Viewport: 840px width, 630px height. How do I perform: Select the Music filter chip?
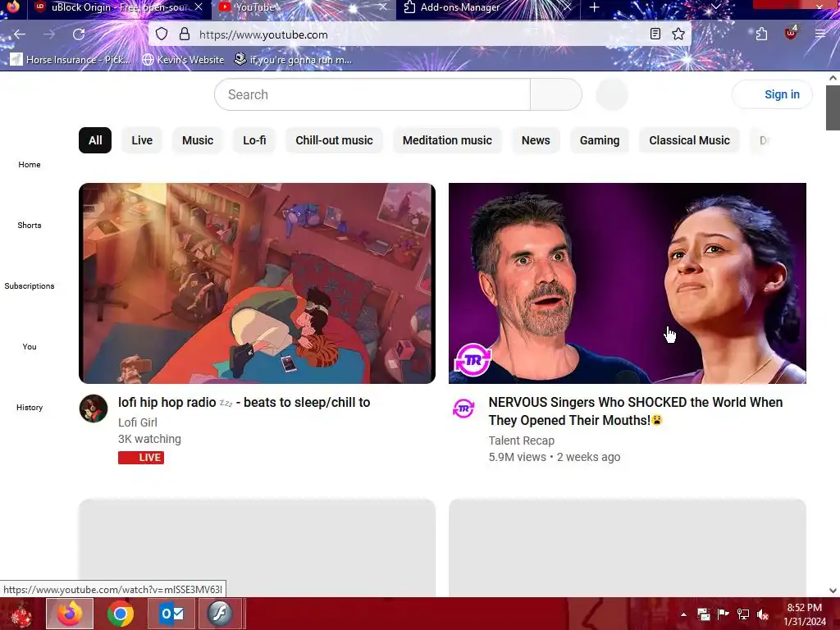click(198, 140)
